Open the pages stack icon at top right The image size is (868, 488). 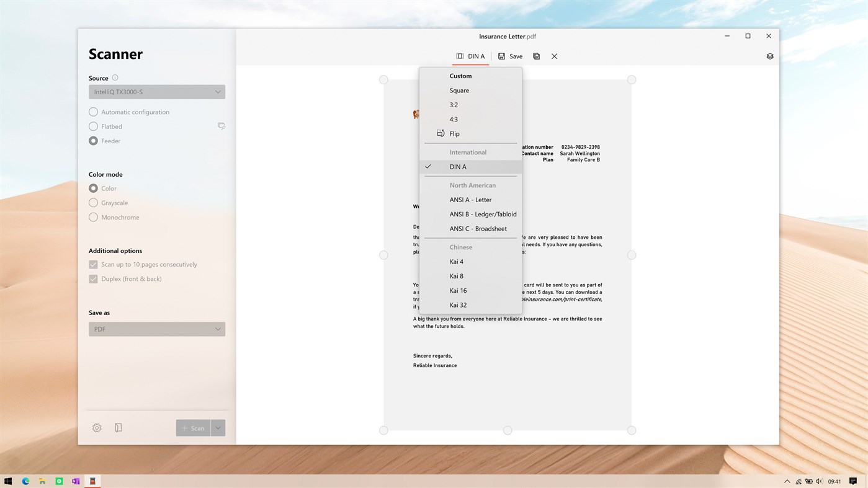[770, 56]
